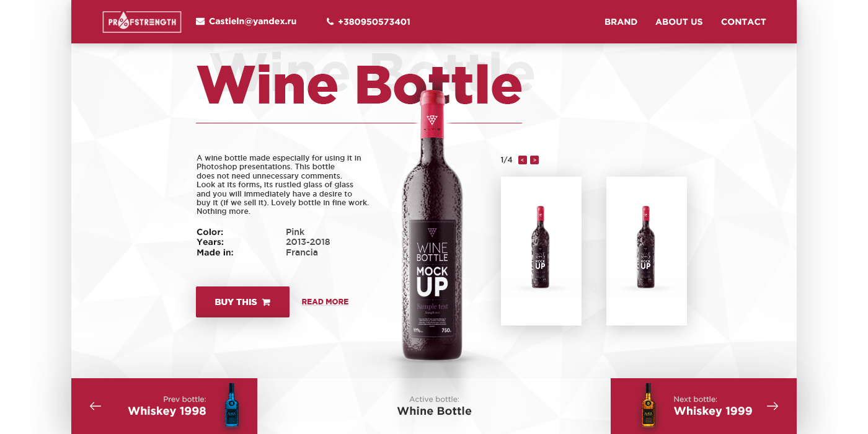Click the +380950573401 phone number
This screenshot has width=868, height=434.
pyautogui.click(x=374, y=22)
